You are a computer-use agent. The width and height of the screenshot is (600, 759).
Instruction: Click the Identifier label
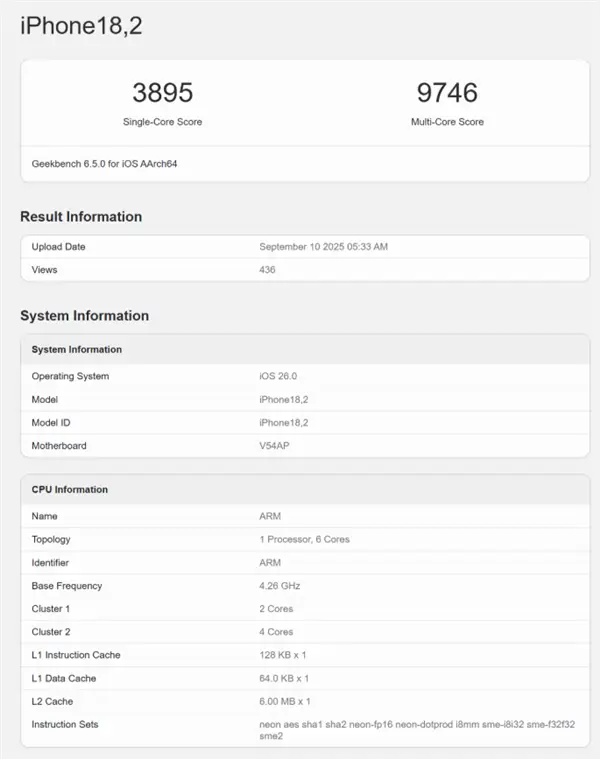[x=50, y=562]
